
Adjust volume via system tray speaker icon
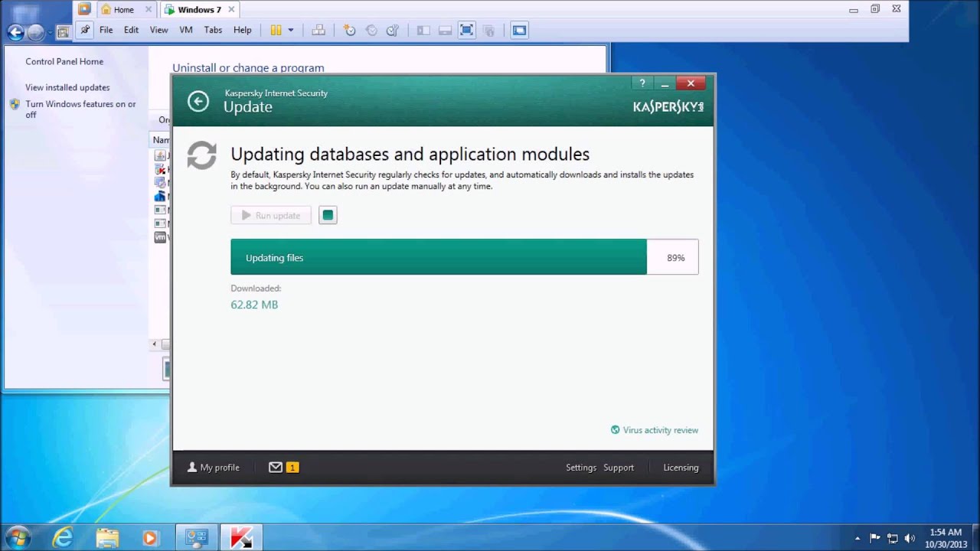pyautogui.click(x=910, y=538)
